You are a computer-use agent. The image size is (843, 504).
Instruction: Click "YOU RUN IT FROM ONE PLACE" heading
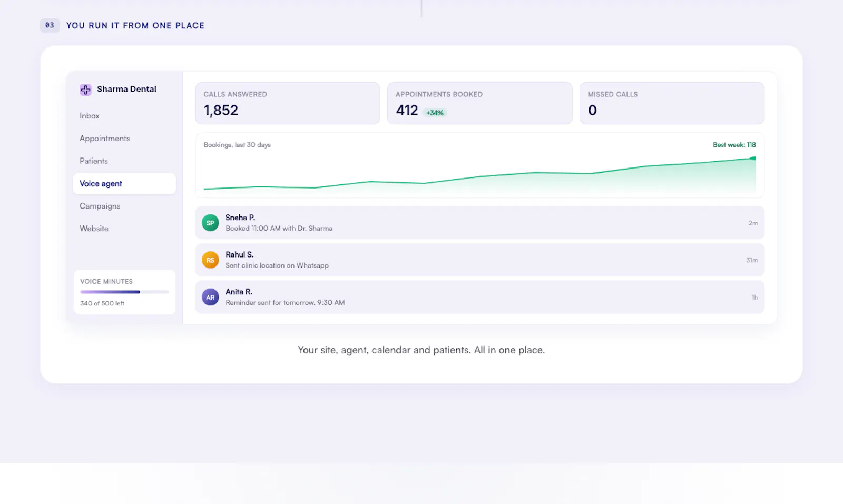135,25
